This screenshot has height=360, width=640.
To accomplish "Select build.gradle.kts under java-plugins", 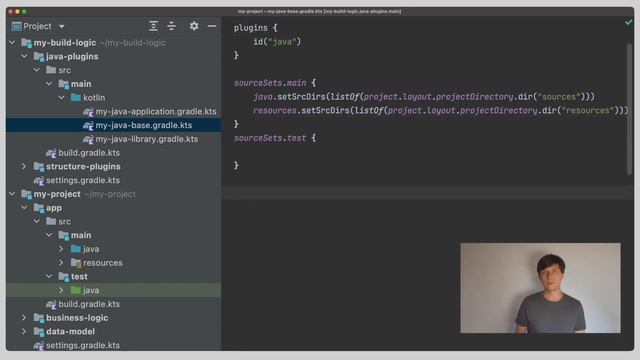I will coord(89,153).
